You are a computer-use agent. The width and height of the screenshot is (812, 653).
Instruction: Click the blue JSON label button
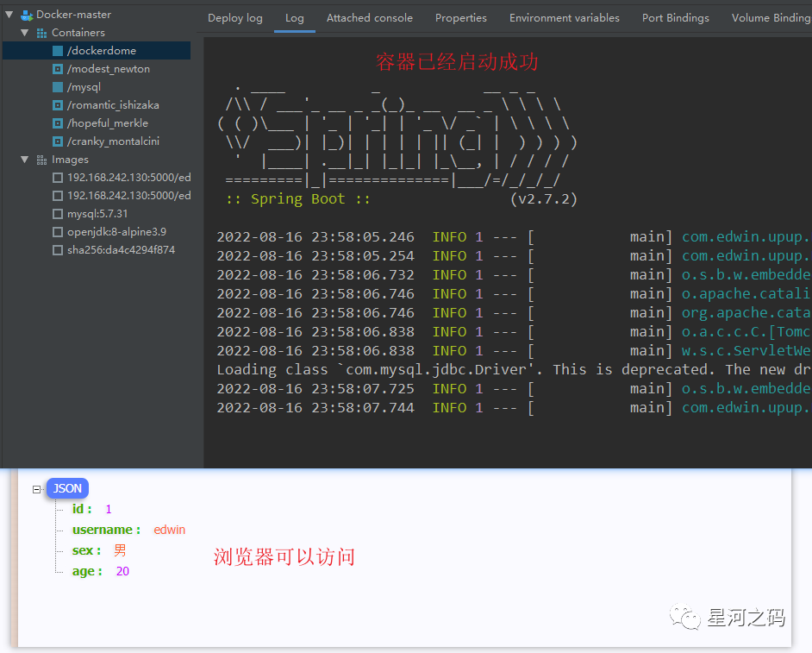(67, 488)
